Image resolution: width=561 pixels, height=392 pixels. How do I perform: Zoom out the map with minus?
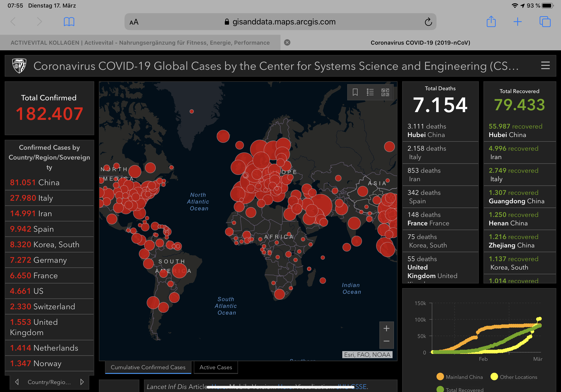tap(386, 341)
